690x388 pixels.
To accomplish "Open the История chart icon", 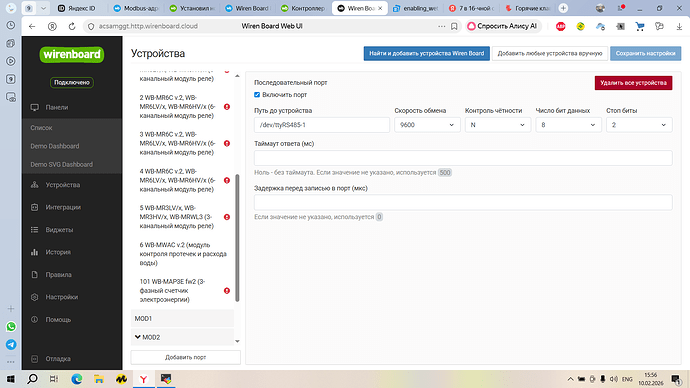I will pyautogui.click(x=34, y=252).
